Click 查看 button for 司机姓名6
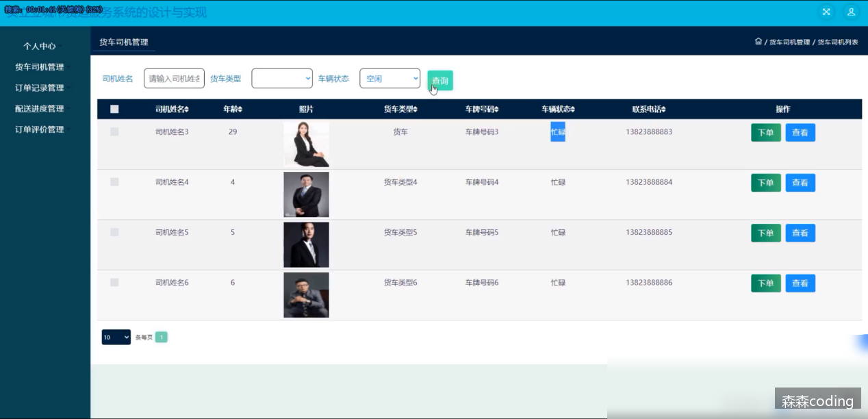The width and height of the screenshot is (868, 419). [800, 283]
